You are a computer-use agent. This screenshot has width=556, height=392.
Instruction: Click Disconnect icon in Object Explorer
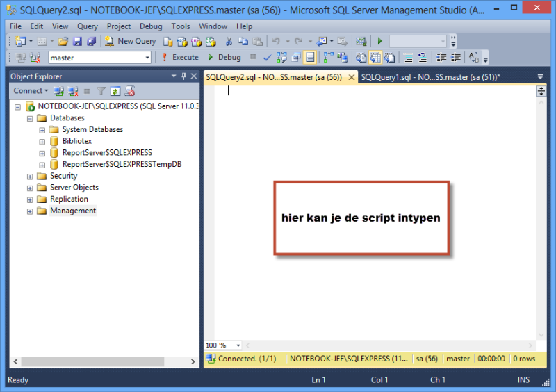pos(73,92)
